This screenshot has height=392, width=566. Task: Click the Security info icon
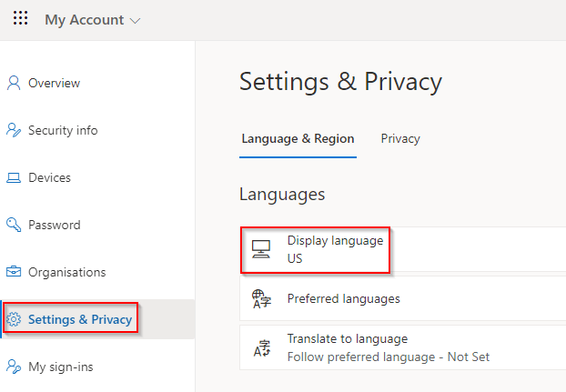tap(14, 130)
